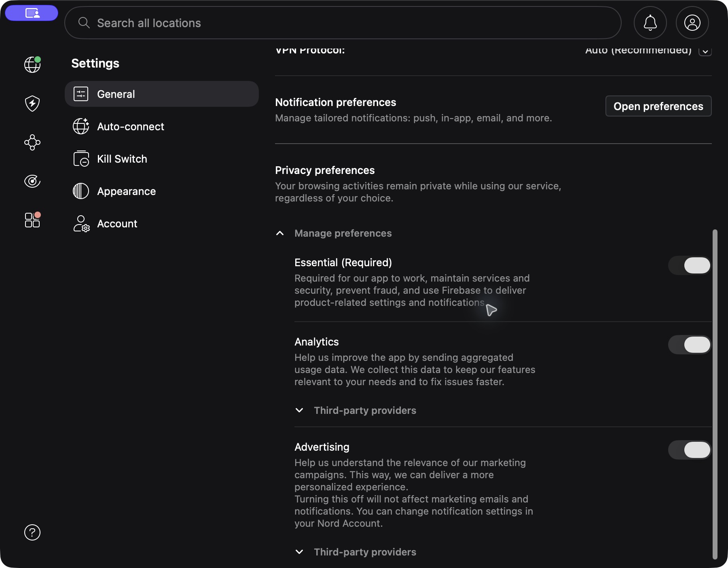Select the Appearance settings tab
728x568 pixels.
(x=162, y=191)
